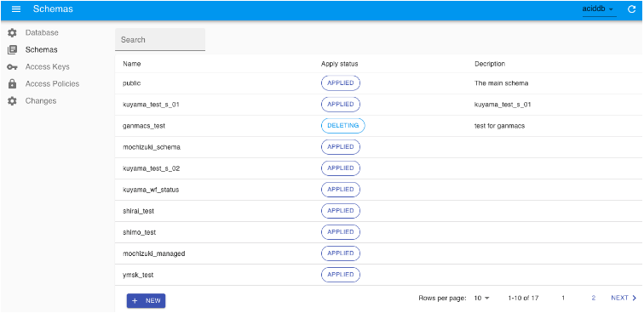The height and width of the screenshot is (313, 644).
Task: Open the ymsk_test schema
Action: tap(138, 275)
